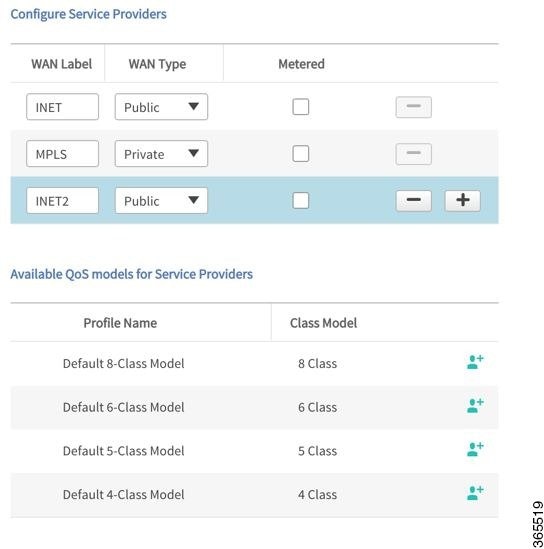Open WAN Type dropdown for INET2
The image size is (544, 549).
[x=161, y=201]
